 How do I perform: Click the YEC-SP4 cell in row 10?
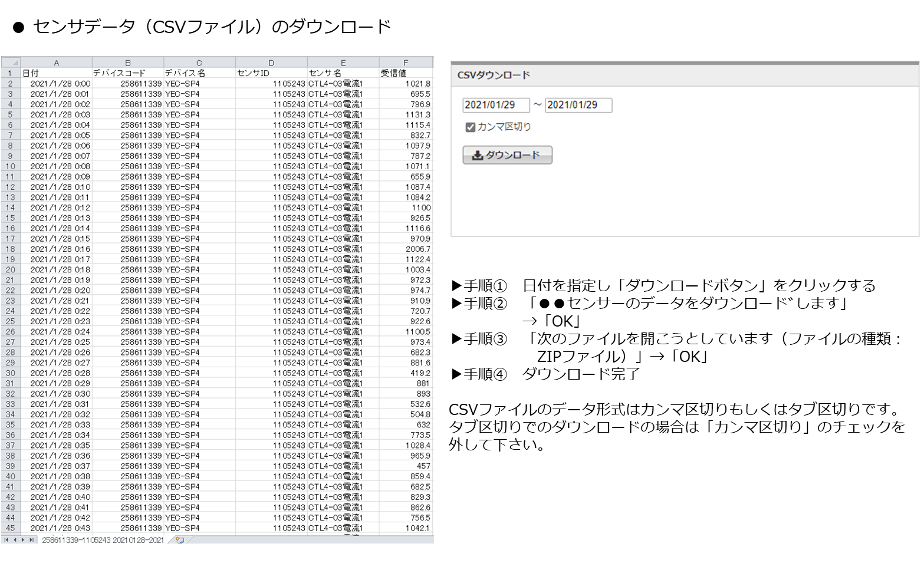(x=199, y=166)
